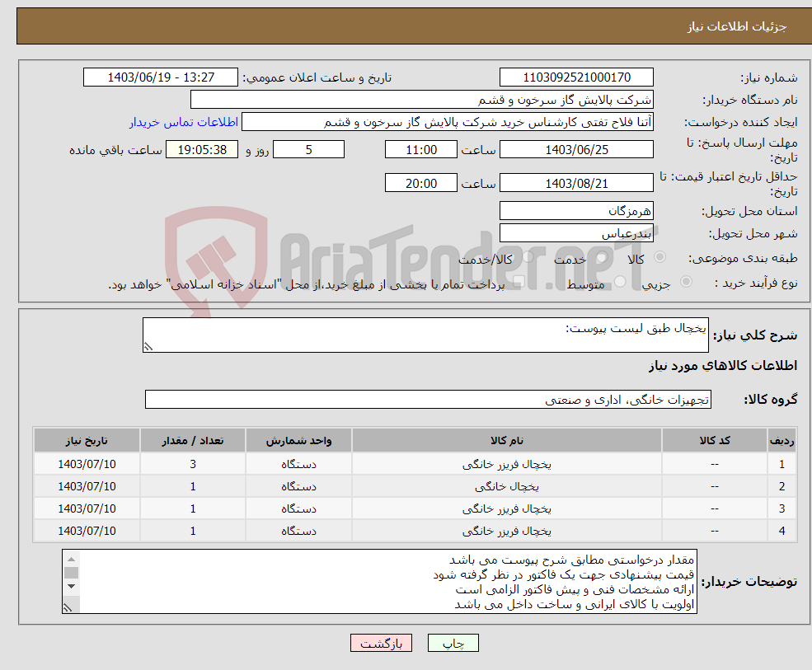Viewport: 812px width, 670px height.
Task: Click the date 1403/07/10 in row 2
Action: point(87,486)
